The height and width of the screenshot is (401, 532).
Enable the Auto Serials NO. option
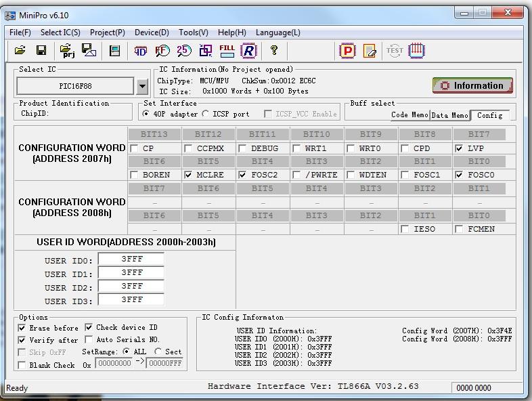point(89,339)
